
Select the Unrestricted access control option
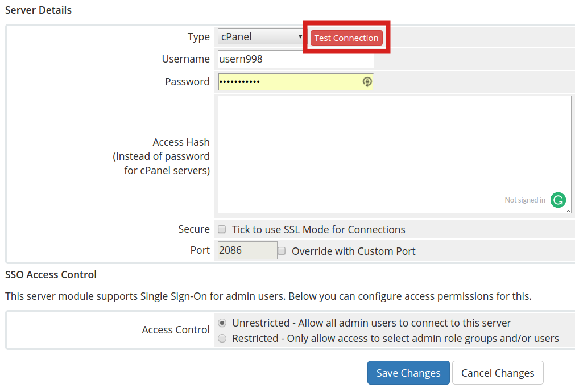point(222,323)
